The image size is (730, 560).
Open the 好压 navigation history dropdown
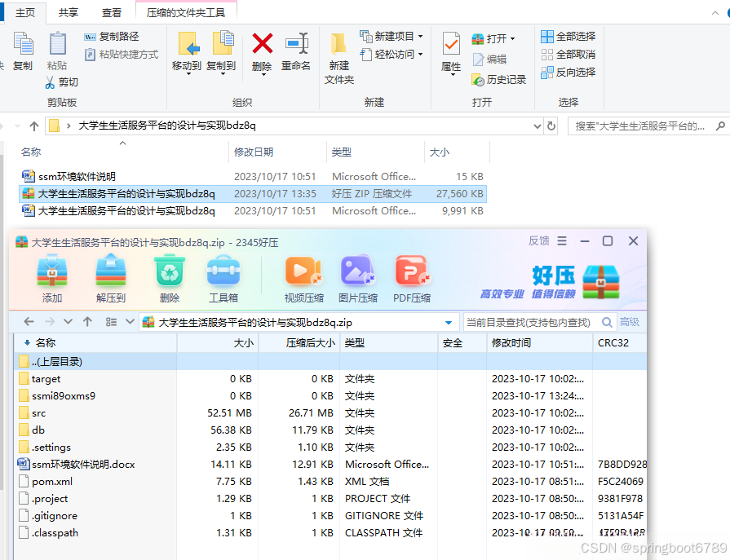click(x=68, y=322)
